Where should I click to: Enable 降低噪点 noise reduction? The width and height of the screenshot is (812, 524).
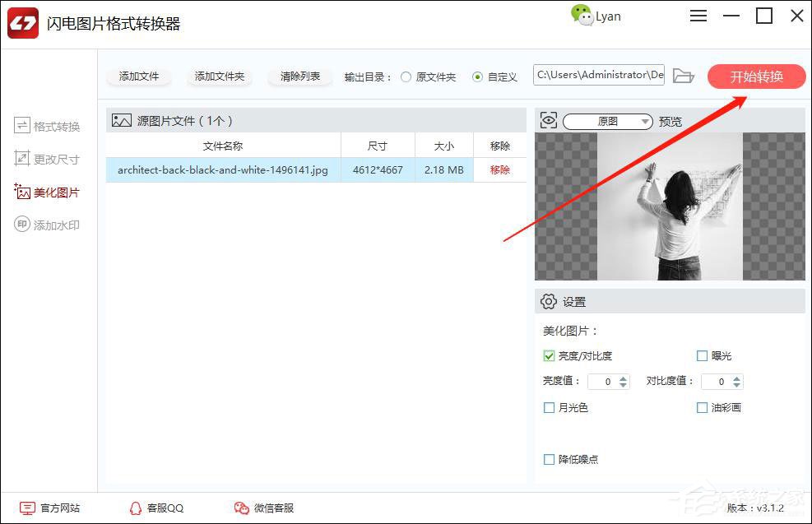548,459
